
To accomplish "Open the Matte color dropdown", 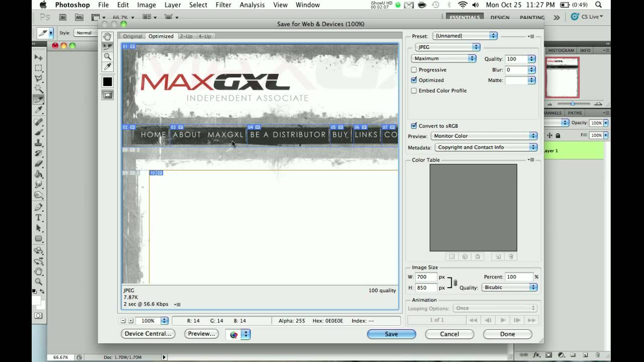I will (531, 80).
